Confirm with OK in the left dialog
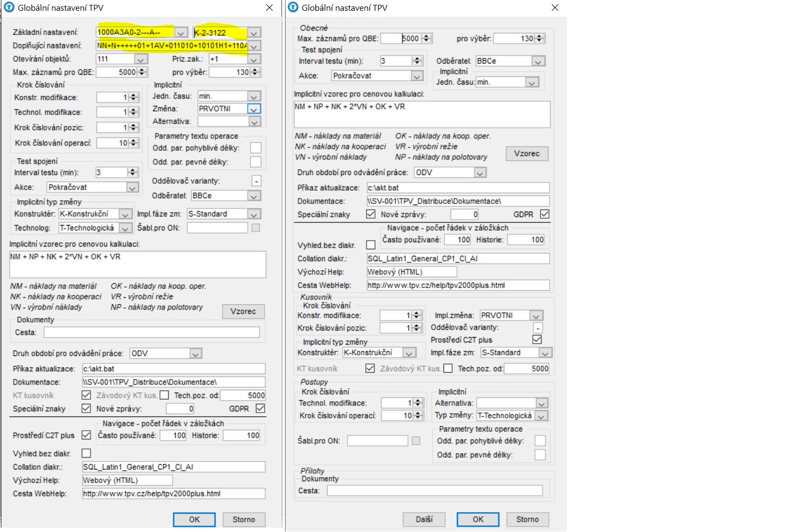 (194, 520)
